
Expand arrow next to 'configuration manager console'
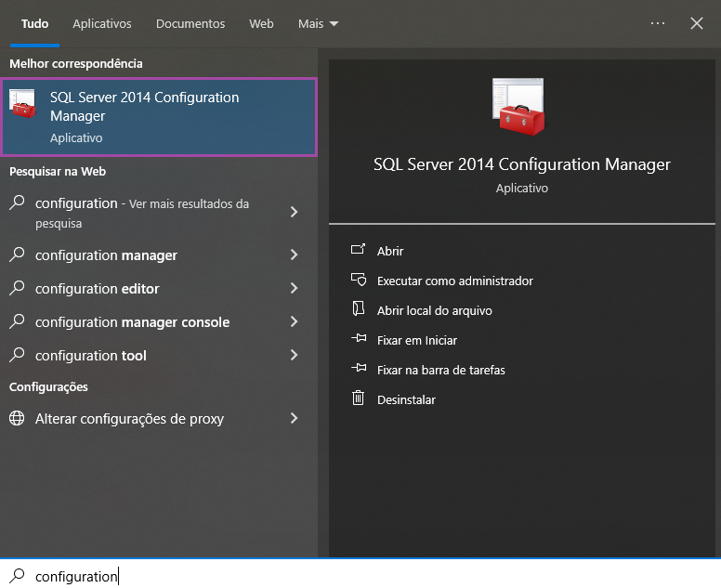click(295, 321)
